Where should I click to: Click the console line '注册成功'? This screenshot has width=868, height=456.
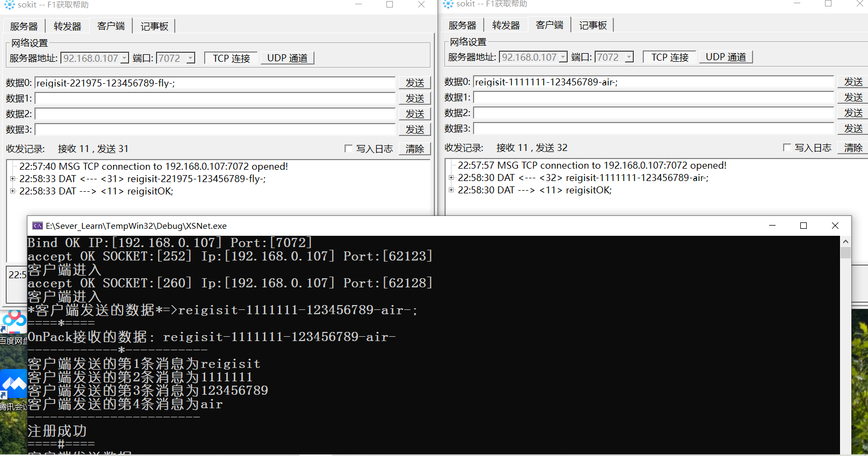point(57,431)
